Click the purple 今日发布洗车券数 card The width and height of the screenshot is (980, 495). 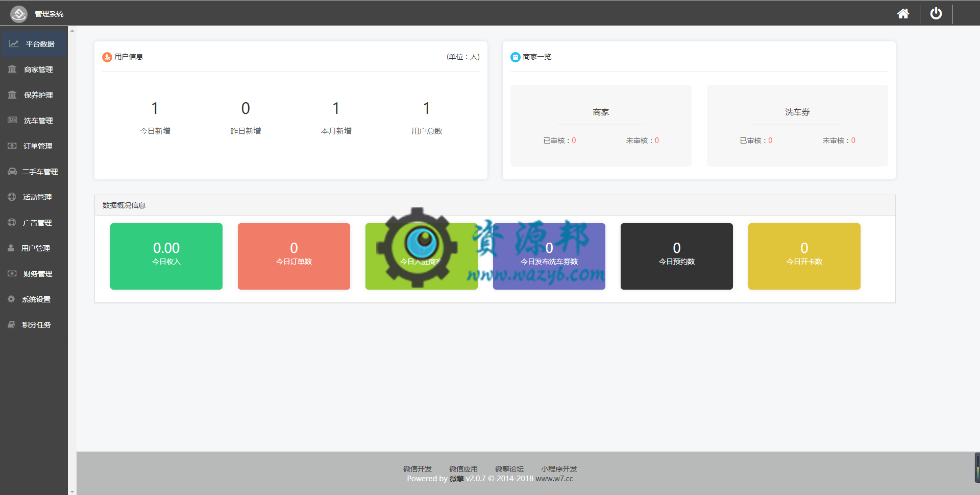tap(549, 256)
